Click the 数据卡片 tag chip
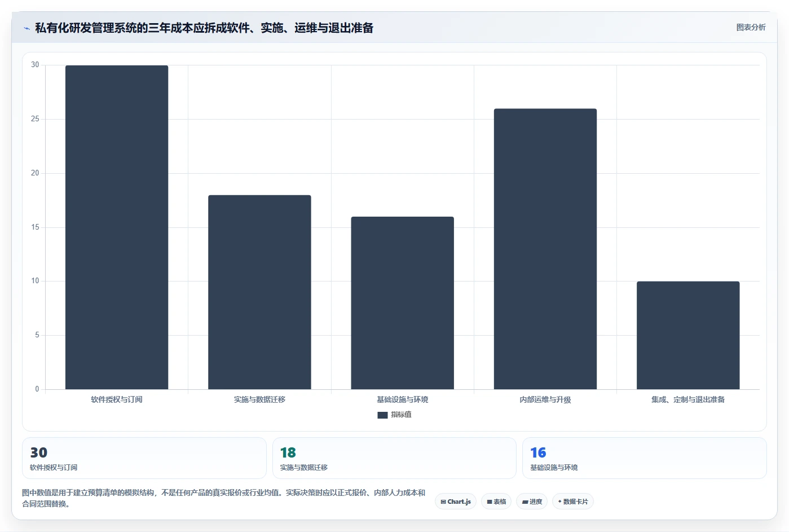Image resolution: width=789 pixels, height=532 pixels. [x=573, y=502]
